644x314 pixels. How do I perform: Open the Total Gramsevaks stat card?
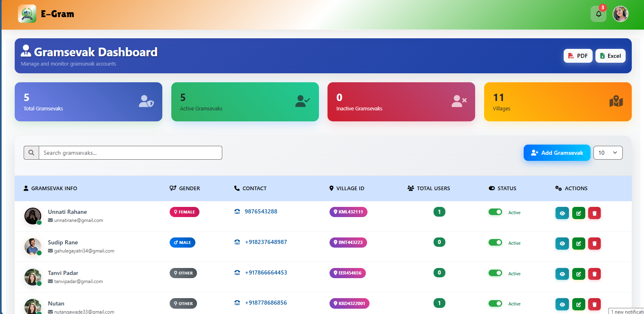(x=89, y=102)
